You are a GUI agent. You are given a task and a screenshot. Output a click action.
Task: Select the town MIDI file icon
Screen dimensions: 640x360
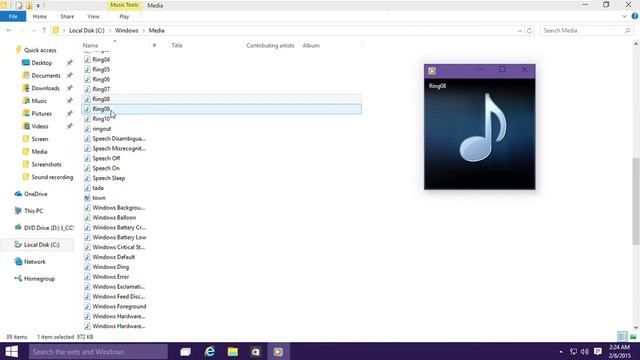tap(87, 198)
